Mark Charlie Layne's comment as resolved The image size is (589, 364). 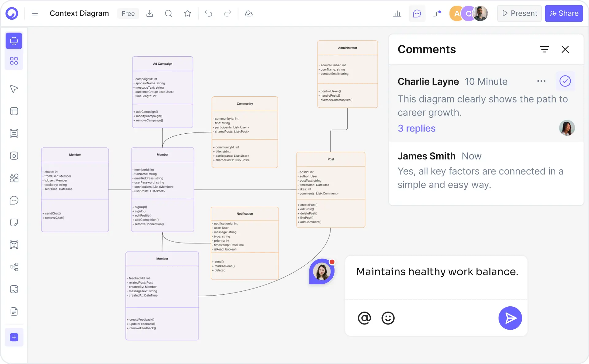click(x=565, y=81)
